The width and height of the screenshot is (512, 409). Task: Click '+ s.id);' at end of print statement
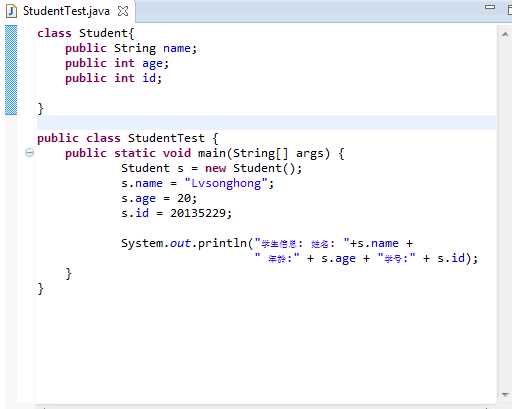(450, 258)
